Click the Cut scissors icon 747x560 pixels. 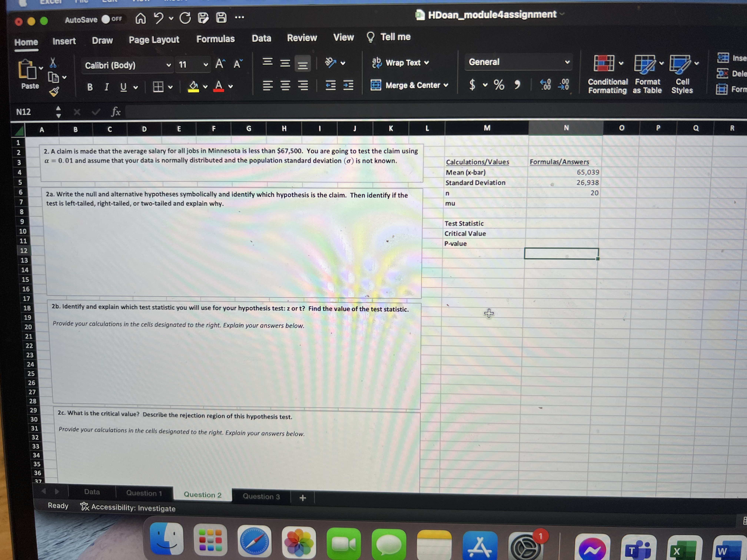[x=53, y=63]
